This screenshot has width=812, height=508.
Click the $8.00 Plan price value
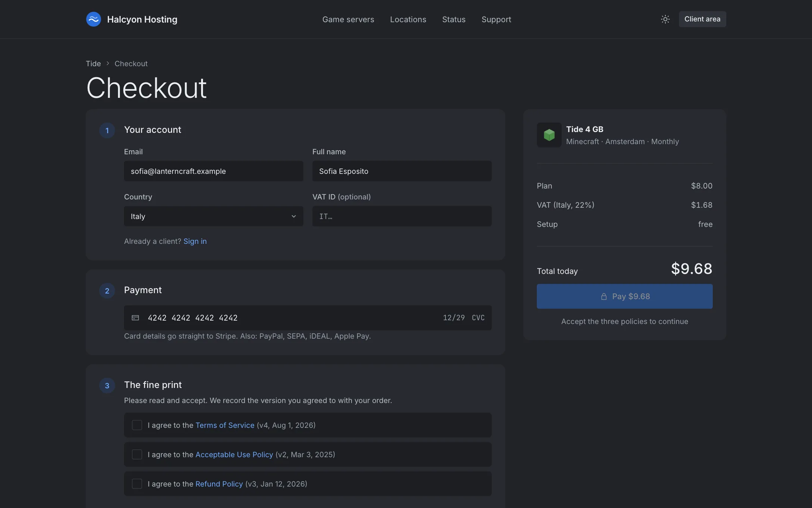tap(701, 186)
